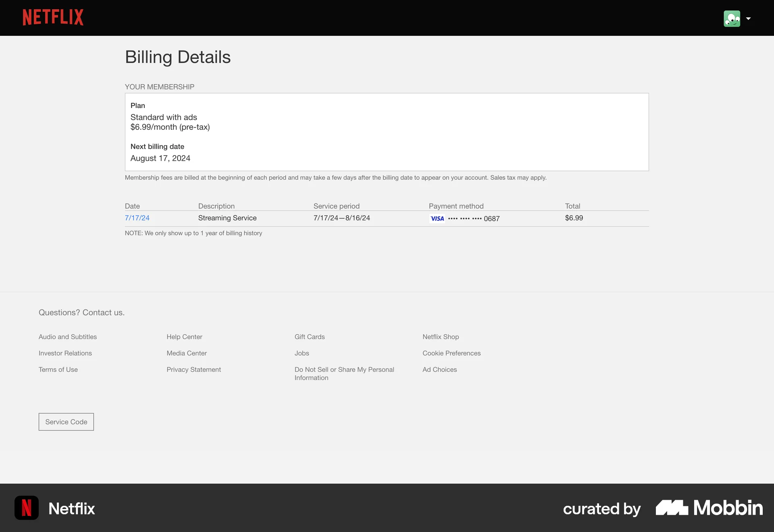The height and width of the screenshot is (532, 774).
Task: Click the Netflix N icon in the footer
Action: (26, 507)
